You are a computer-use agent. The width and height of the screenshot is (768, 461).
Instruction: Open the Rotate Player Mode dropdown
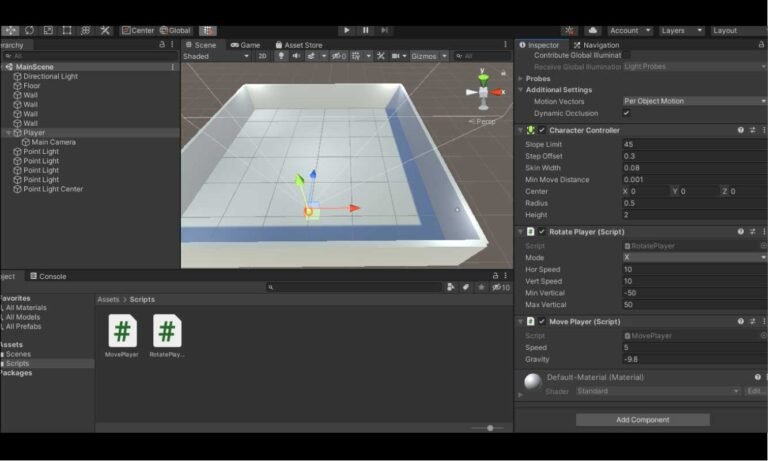(x=695, y=257)
